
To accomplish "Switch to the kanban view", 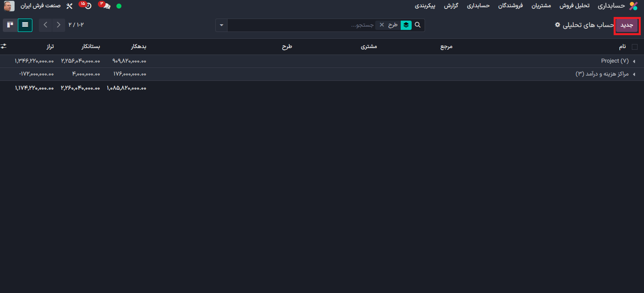I will (10, 25).
